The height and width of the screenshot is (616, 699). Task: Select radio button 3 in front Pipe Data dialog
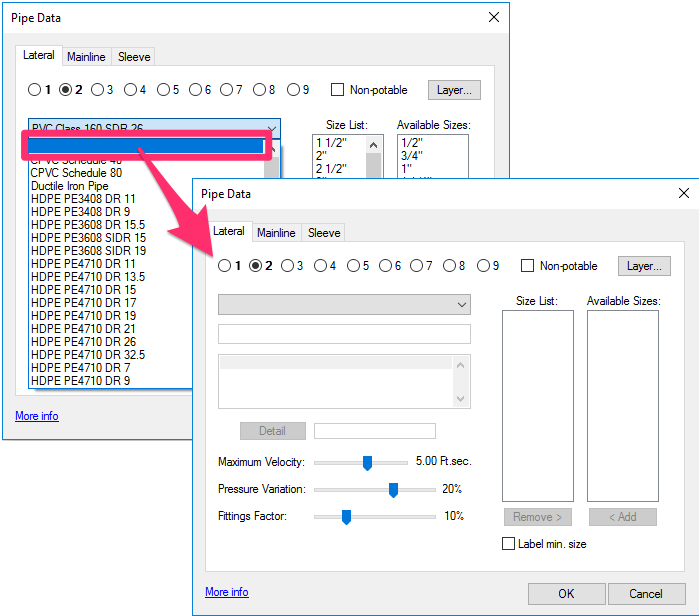tap(288, 266)
